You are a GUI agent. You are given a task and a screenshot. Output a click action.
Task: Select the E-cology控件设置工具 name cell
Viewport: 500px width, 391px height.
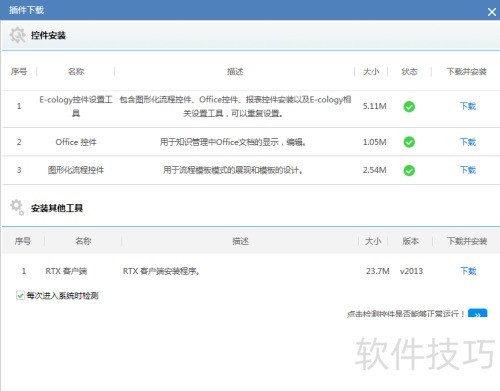coord(76,106)
